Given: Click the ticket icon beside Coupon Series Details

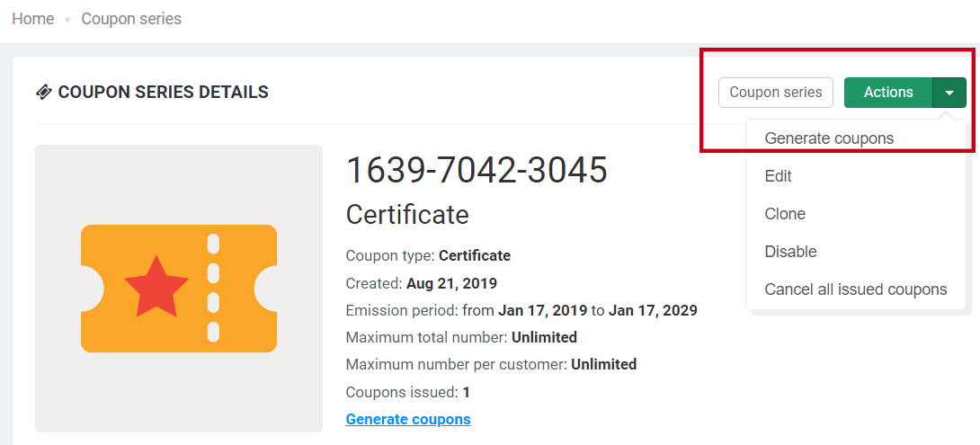Looking at the screenshot, I should pyautogui.click(x=44, y=92).
